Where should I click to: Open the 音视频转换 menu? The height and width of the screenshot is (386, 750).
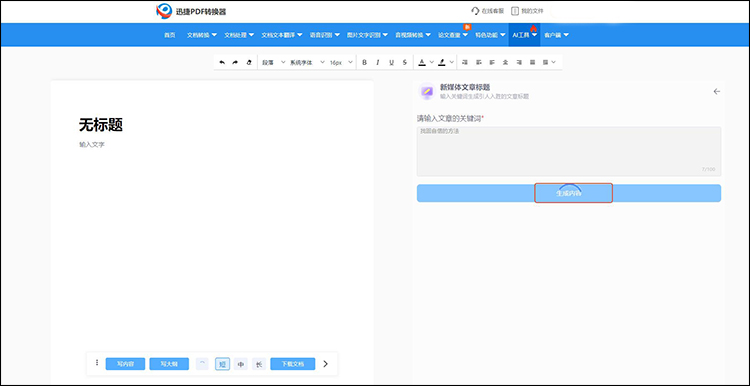coord(413,35)
